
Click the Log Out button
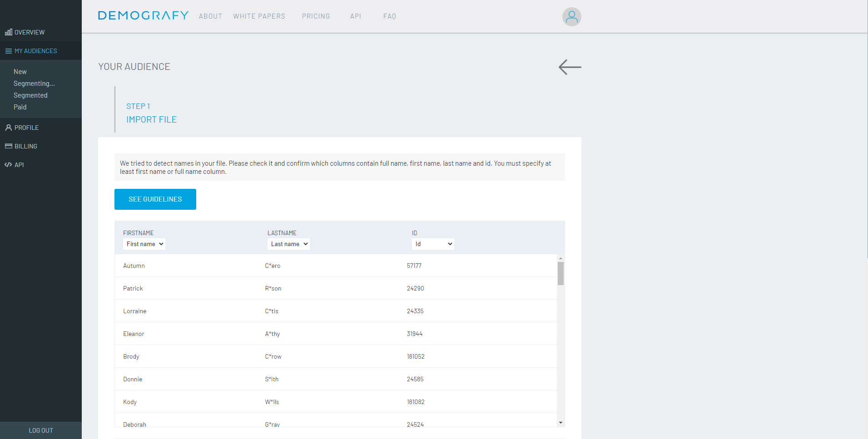41,430
